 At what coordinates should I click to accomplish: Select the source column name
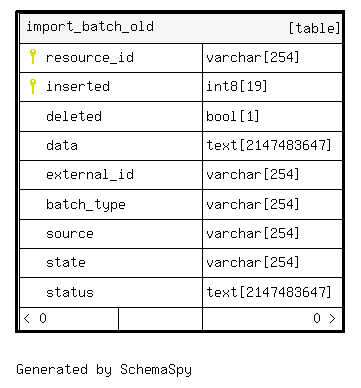click(x=70, y=234)
